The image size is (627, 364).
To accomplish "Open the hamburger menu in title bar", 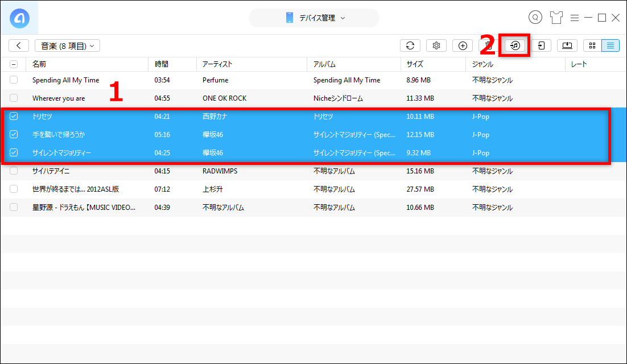I will (x=575, y=18).
